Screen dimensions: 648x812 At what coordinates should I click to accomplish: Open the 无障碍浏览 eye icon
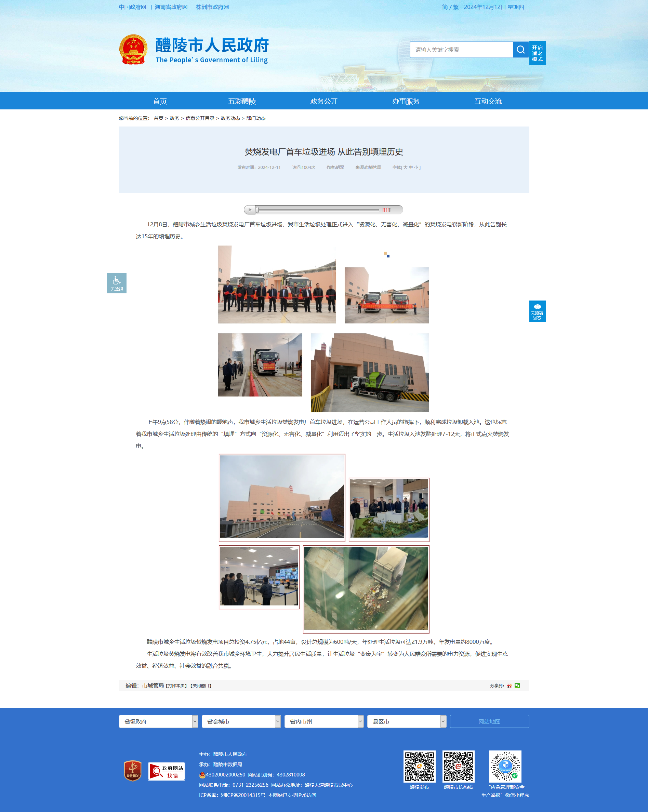tap(537, 311)
